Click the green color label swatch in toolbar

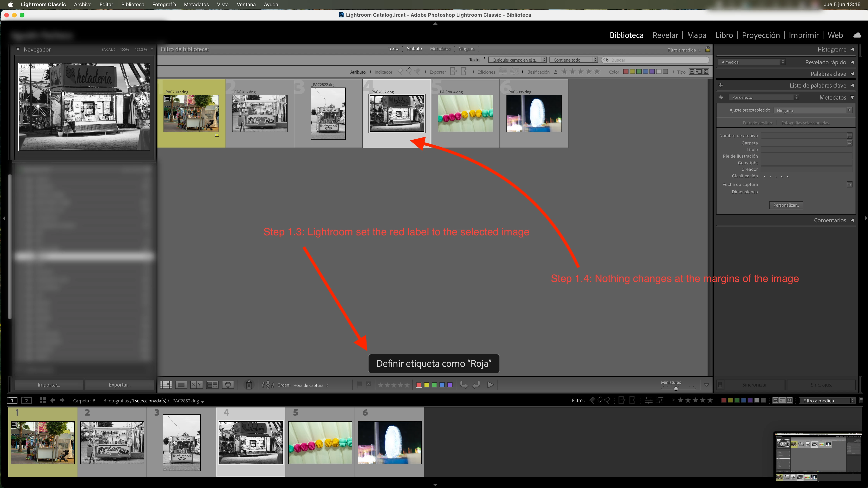coord(434,385)
